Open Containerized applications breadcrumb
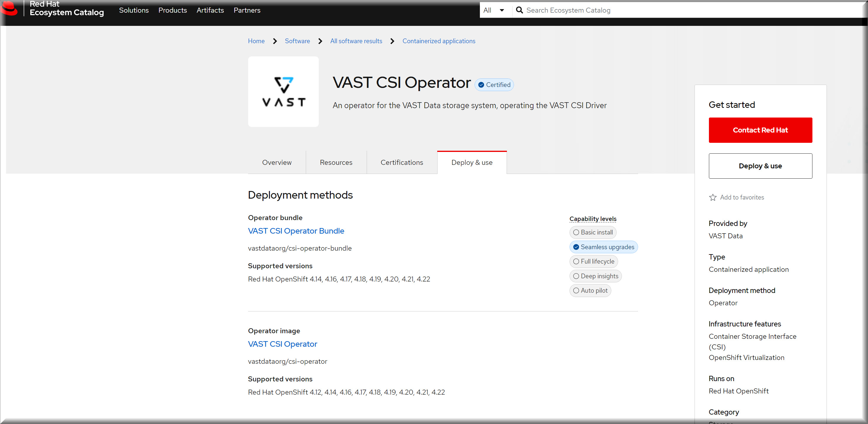 click(x=439, y=41)
